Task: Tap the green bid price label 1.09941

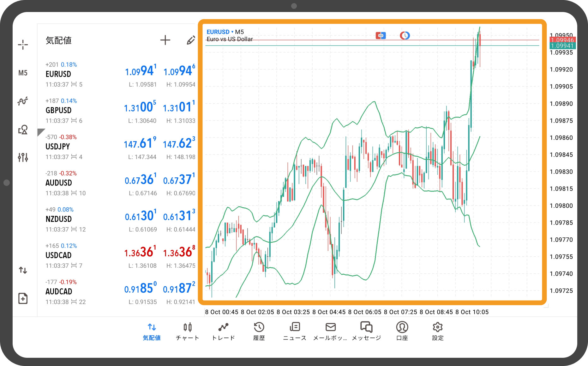Action: [x=562, y=46]
